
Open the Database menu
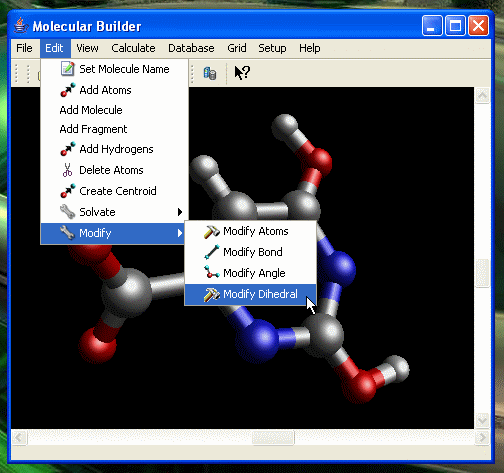[x=191, y=48]
